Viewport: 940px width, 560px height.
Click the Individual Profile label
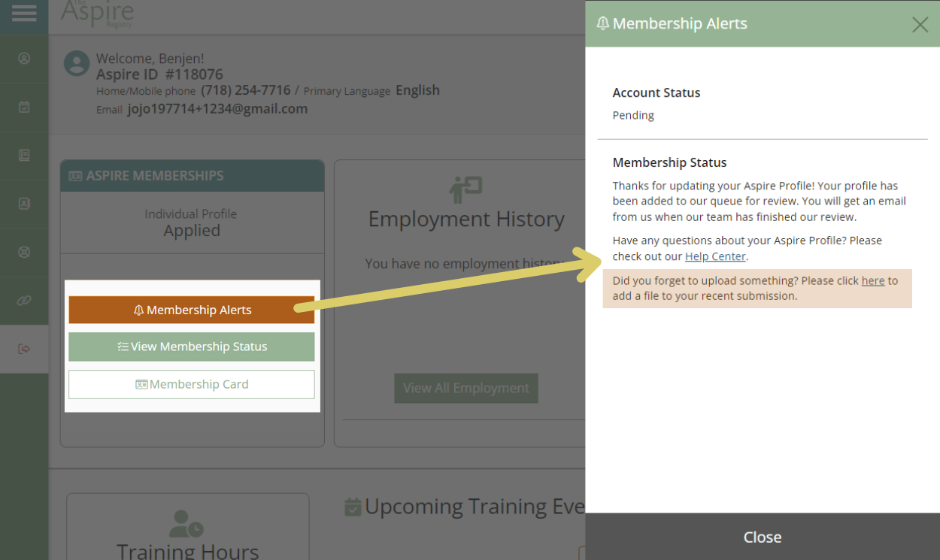191,213
